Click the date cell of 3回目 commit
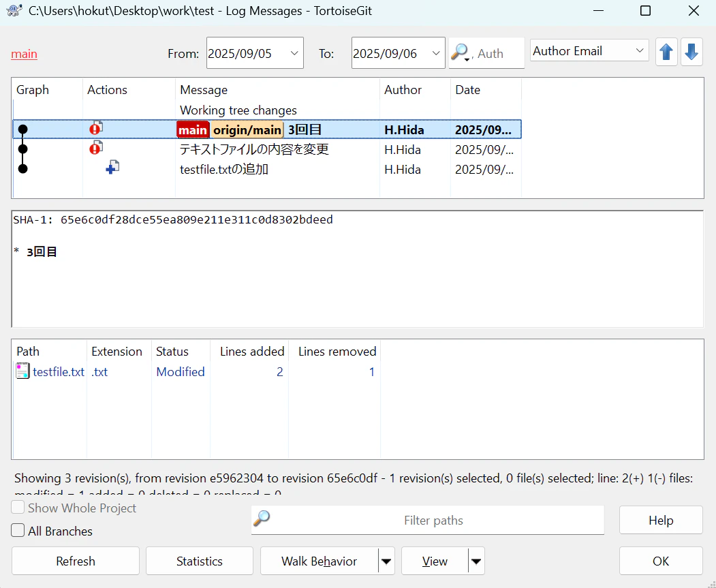 click(x=483, y=130)
